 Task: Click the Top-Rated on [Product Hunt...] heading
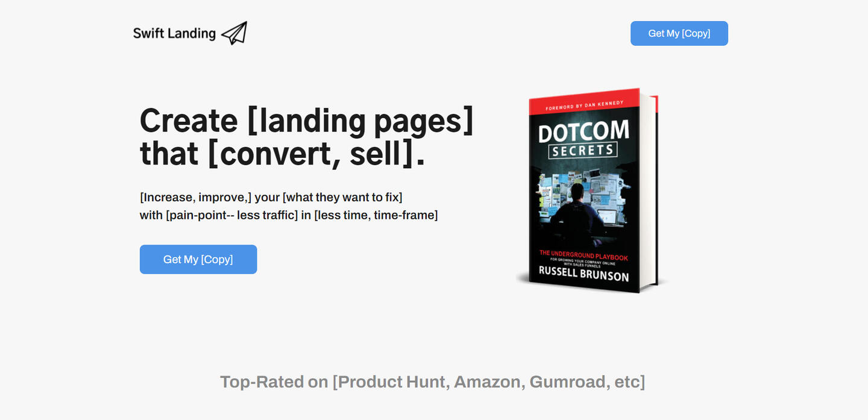433,381
